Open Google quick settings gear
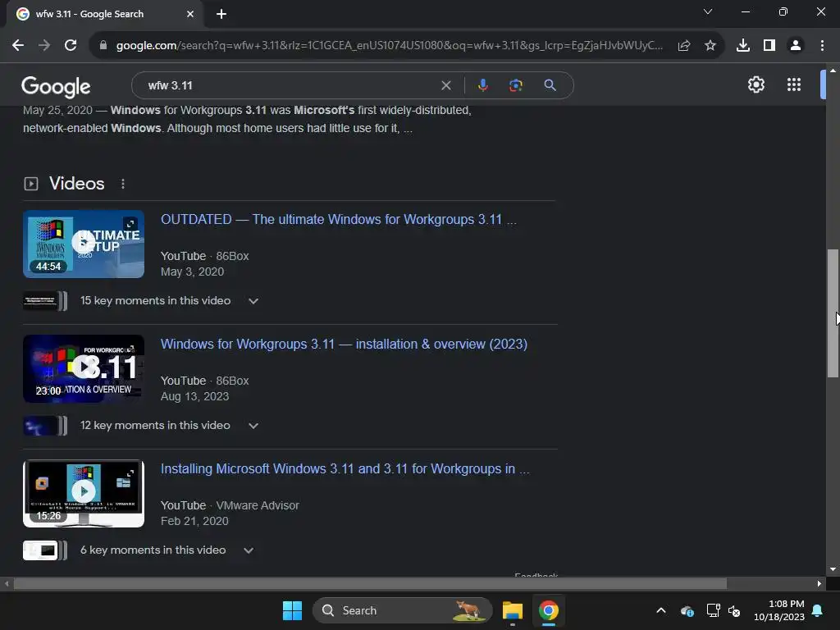This screenshot has width=840, height=630. coord(756,84)
